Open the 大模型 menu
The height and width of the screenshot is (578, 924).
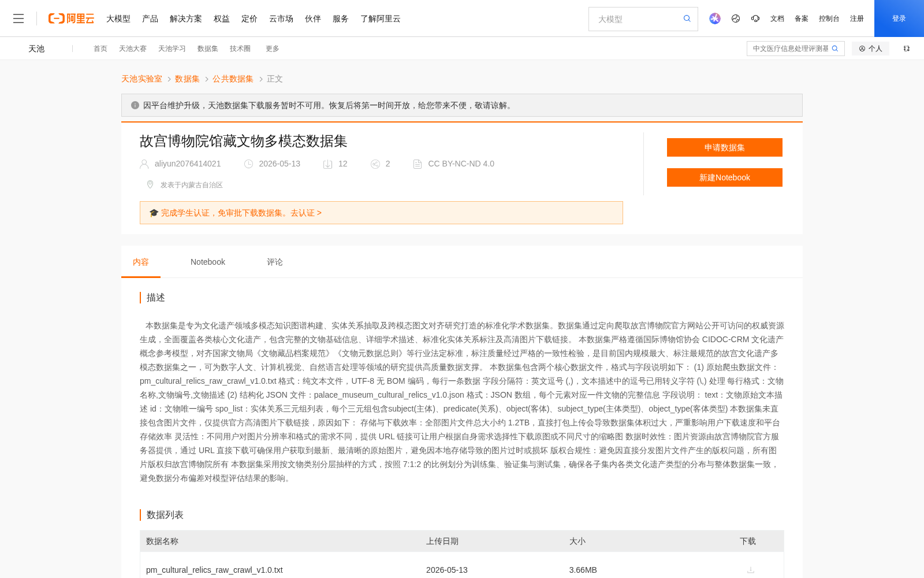pyautogui.click(x=118, y=18)
